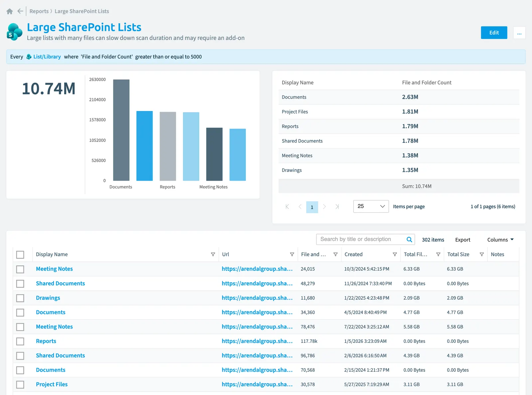Select the row with 48,279 files
Viewport: 532px width, 395px height.
point(20,284)
